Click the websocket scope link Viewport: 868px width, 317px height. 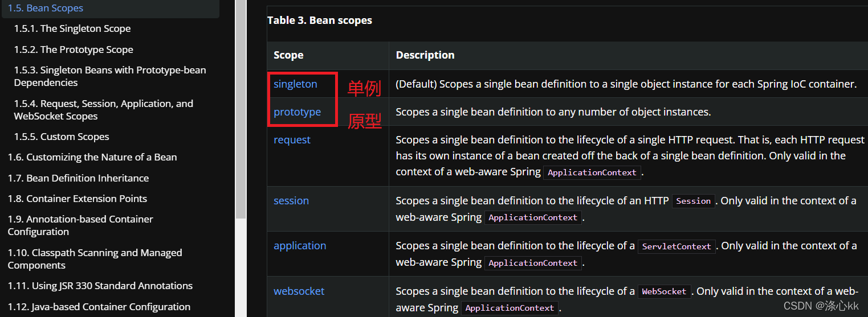click(x=299, y=291)
